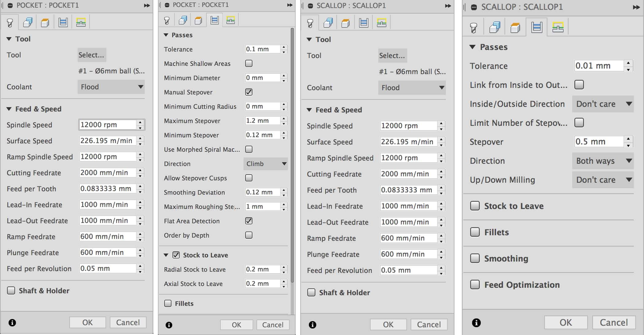Collapse Tool section in third SCALLOP1 panel
This screenshot has height=335, width=644.
pyautogui.click(x=309, y=40)
